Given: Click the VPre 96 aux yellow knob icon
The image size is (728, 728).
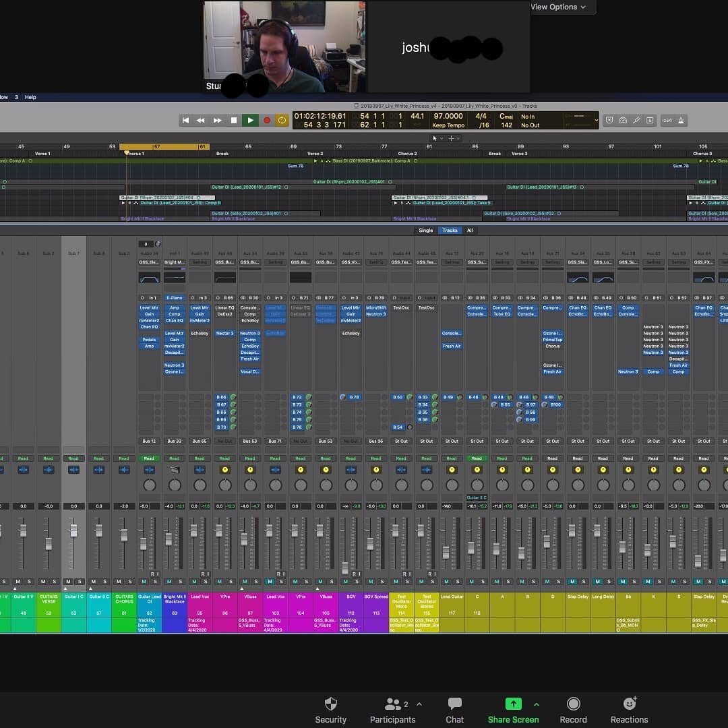Looking at the screenshot, I should [x=224, y=470].
